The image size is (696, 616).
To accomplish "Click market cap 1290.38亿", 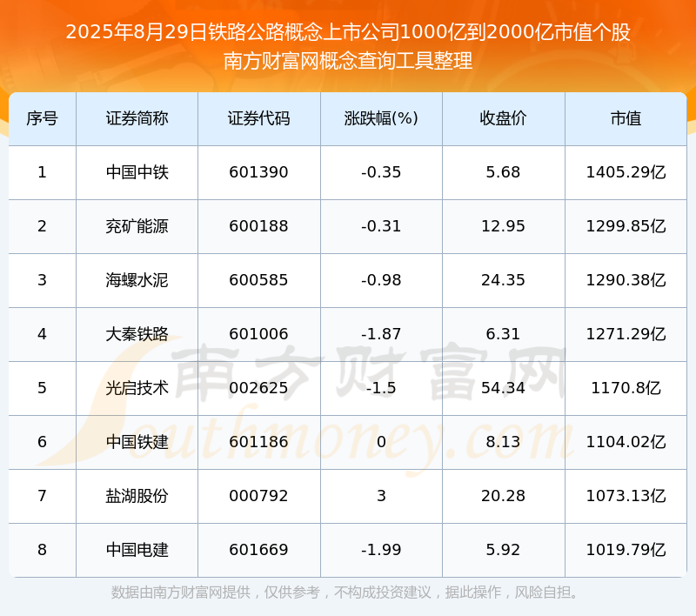I will [626, 280].
